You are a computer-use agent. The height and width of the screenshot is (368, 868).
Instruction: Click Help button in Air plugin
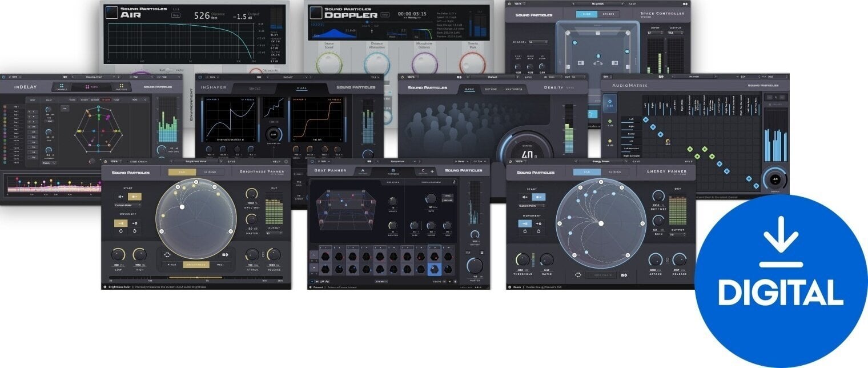(x=177, y=15)
